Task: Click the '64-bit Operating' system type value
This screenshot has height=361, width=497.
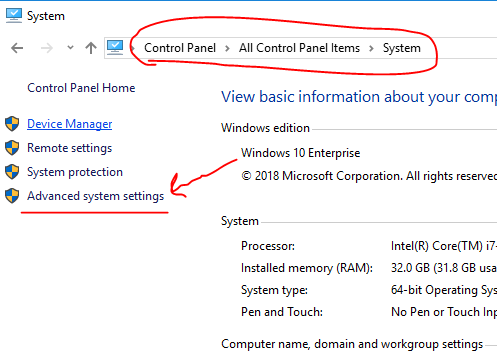Action: [x=435, y=290]
